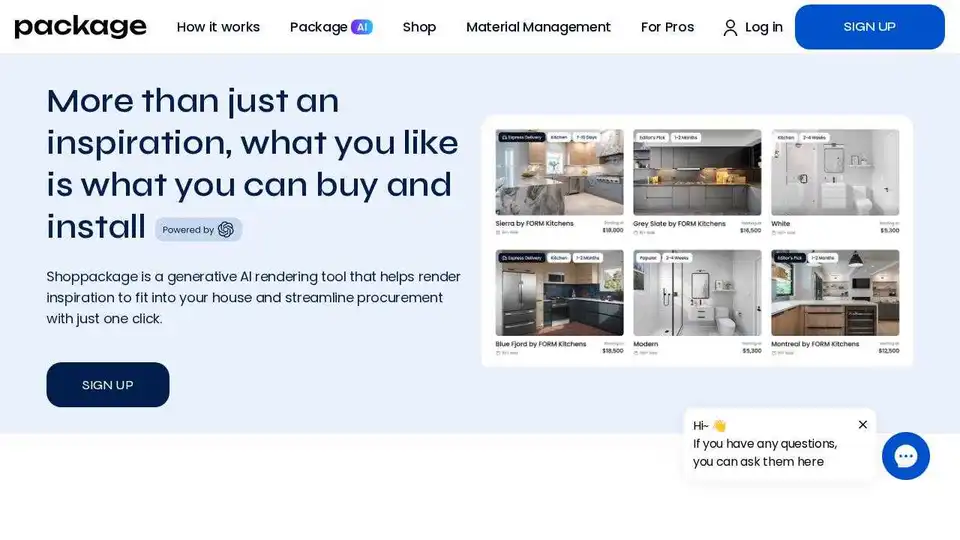This screenshot has height=540, width=960.
Task: Click Popular tag on Modern card
Action: (x=648, y=258)
